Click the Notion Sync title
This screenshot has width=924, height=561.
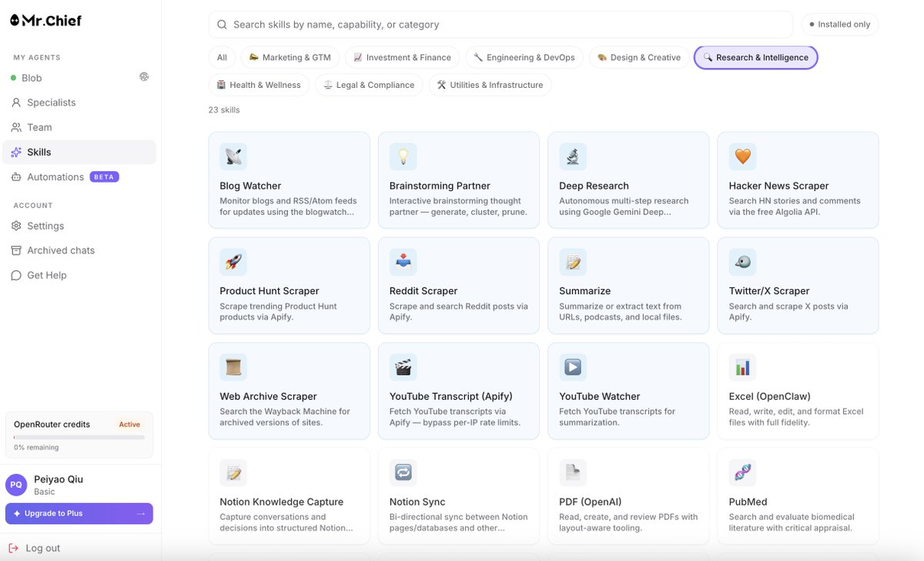417,502
